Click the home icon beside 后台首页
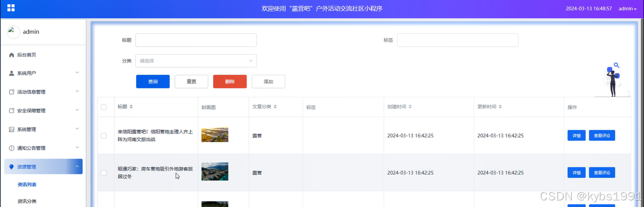The width and height of the screenshot is (644, 207). tap(12, 55)
